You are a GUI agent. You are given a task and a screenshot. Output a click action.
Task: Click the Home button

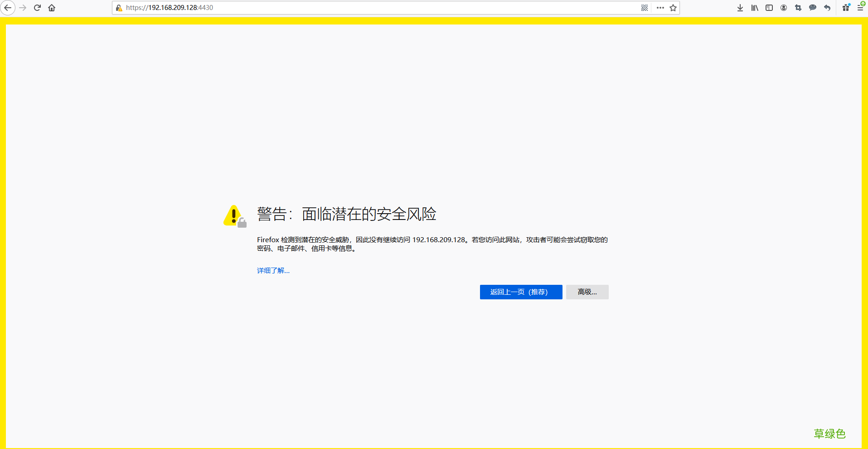click(52, 8)
